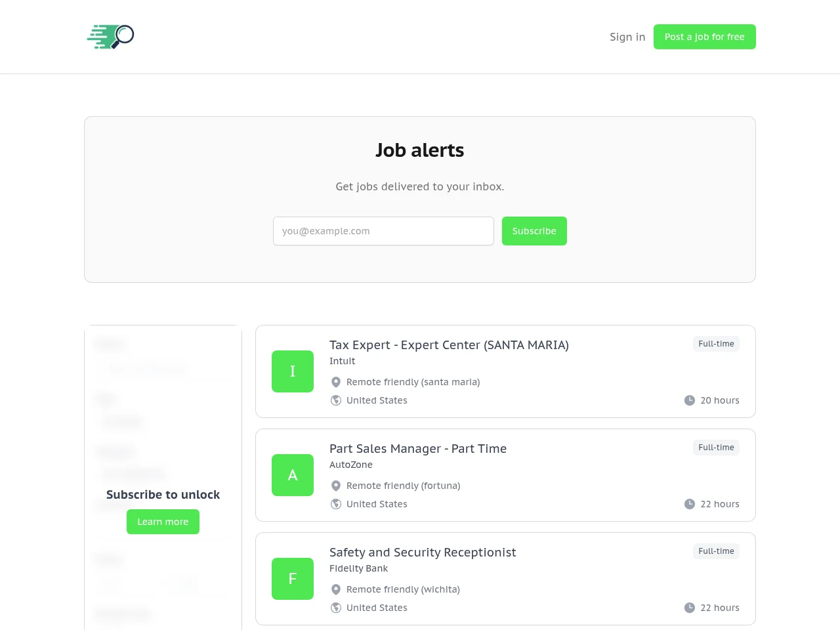The height and width of the screenshot is (630, 840).
Task: Click Post a job for free button
Action: pos(705,37)
